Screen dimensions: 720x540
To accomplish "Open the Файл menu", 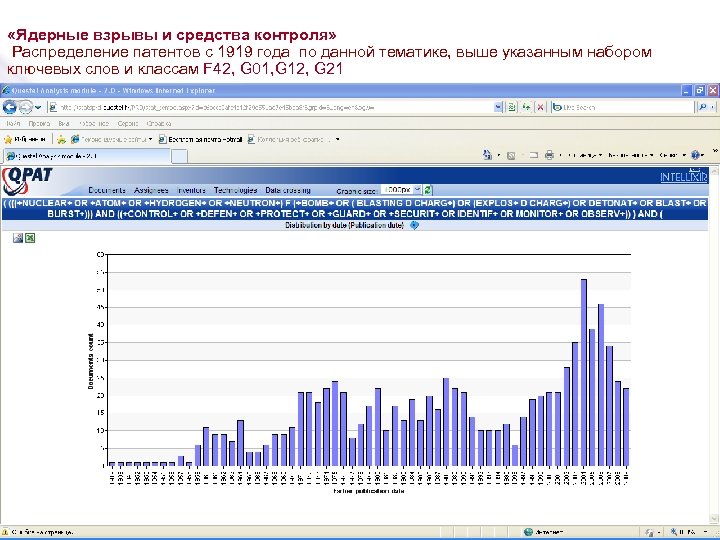I will point(13,124).
